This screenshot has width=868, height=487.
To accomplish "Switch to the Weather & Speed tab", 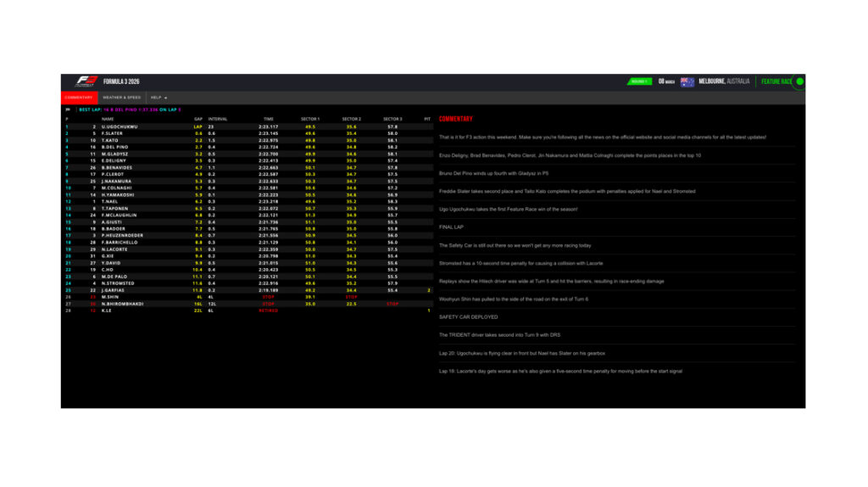I will (122, 98).
